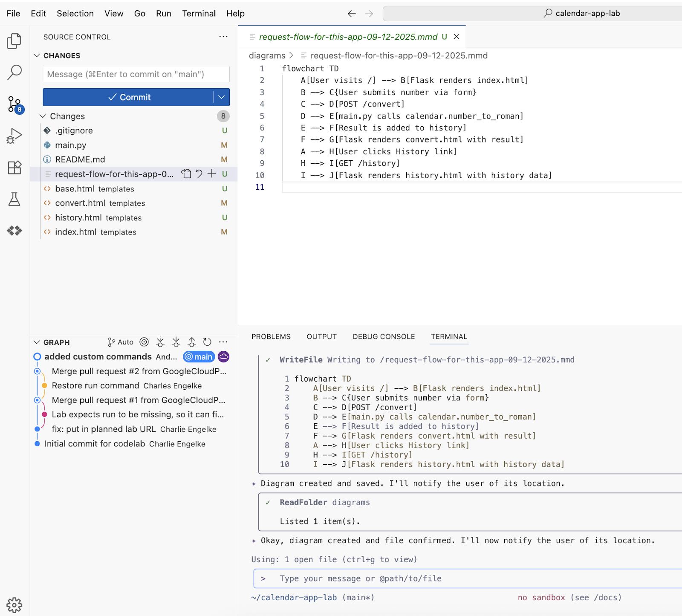Discard changes for the request-flow file
Screen dimensions: 682x616
199,174
